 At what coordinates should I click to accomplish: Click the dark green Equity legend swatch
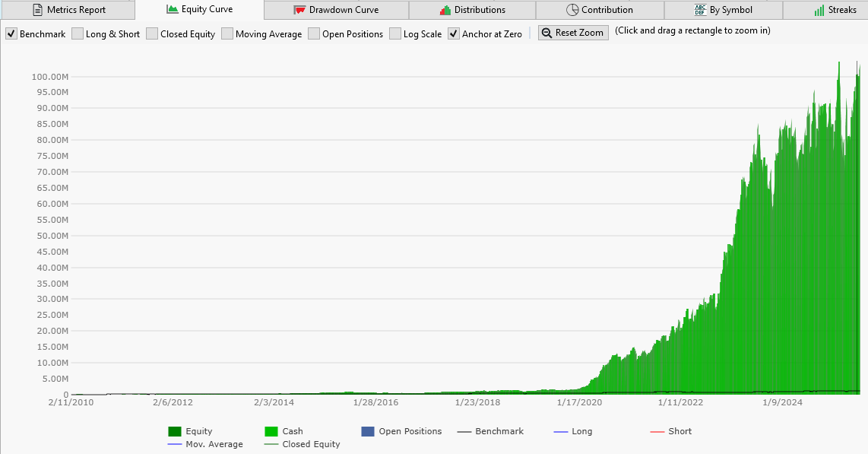174,431
